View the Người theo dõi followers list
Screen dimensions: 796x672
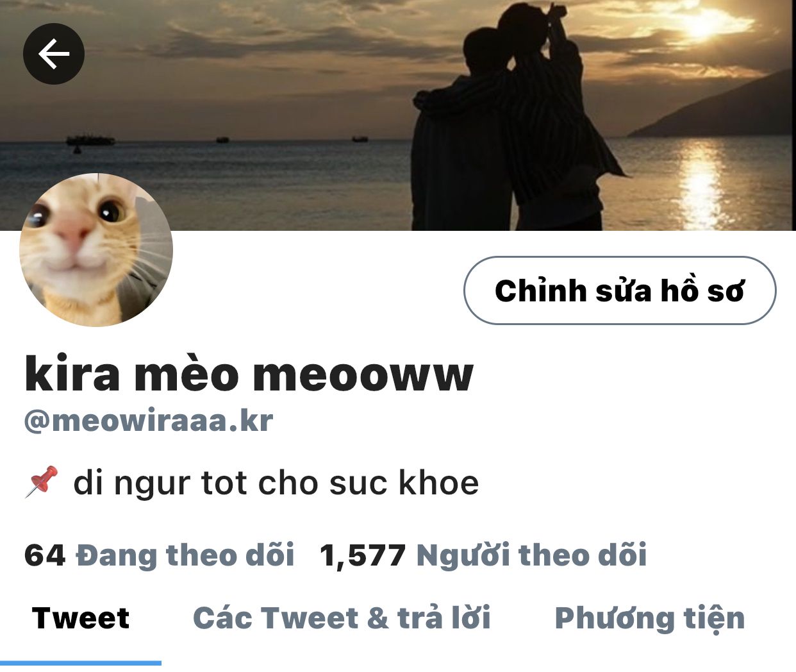pos(483,555)
